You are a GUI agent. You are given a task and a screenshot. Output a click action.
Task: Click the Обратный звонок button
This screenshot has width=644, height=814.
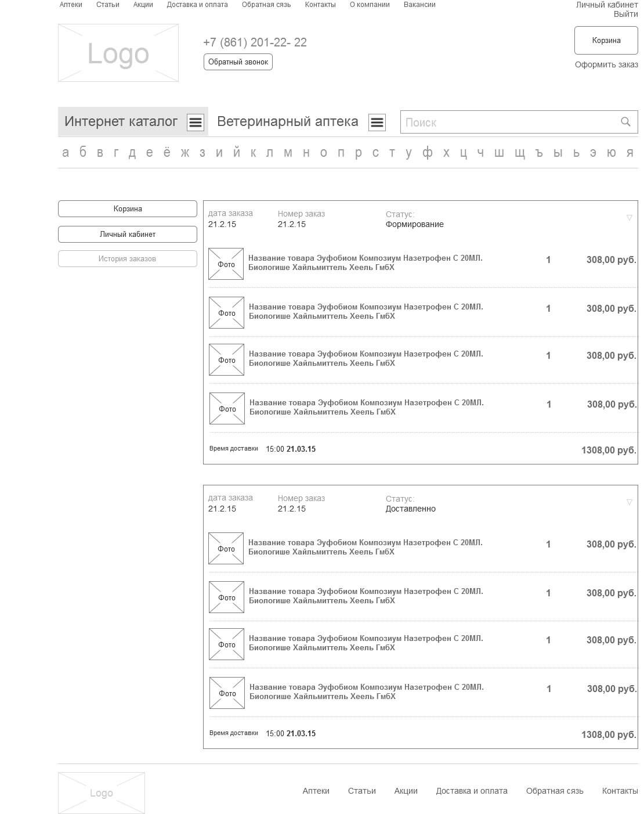click(x=238, y=62)
